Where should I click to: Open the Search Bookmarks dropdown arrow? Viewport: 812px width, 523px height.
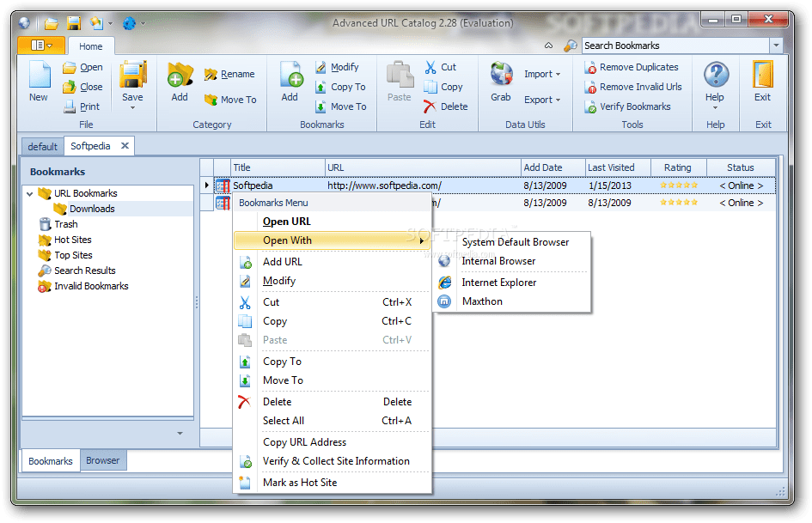pos(774,44)
